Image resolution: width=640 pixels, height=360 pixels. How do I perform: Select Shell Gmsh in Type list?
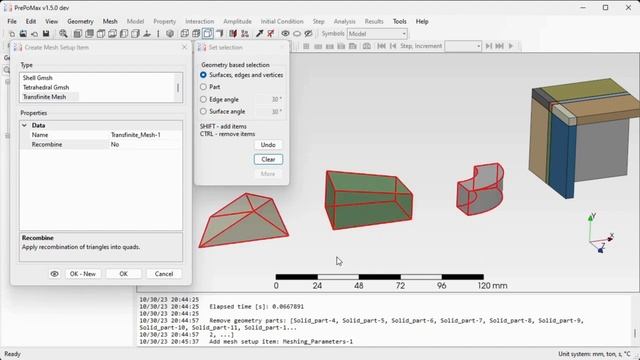(38, 78)
